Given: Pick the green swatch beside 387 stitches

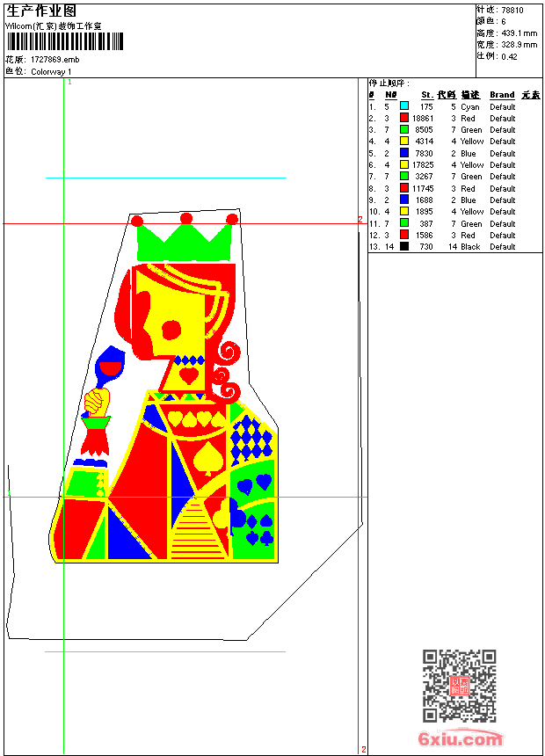Looking at the screenshot, I should pyautogui.click(x=404, y=223).
